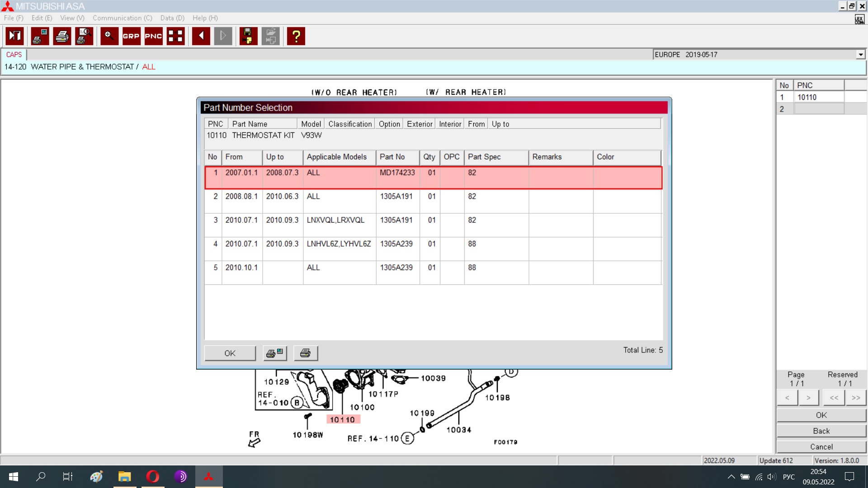Open help with question mark icon
The image size is (868, 488).
click(x=296, y=36)
